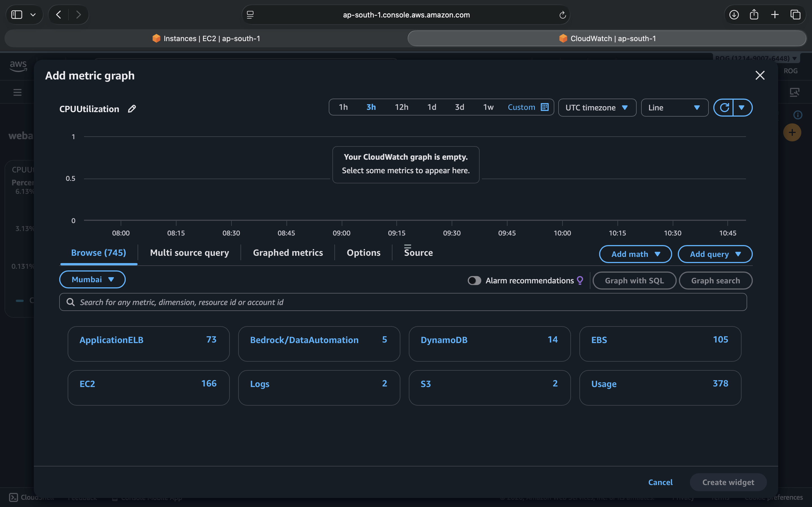812x507 pixels.
Task: Click the metric search input field
Action: tap(403, 302)
